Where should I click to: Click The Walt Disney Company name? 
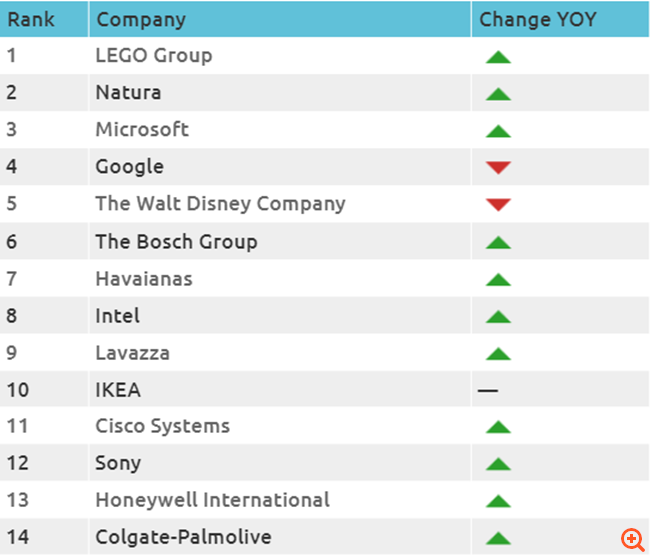point(220,204)
